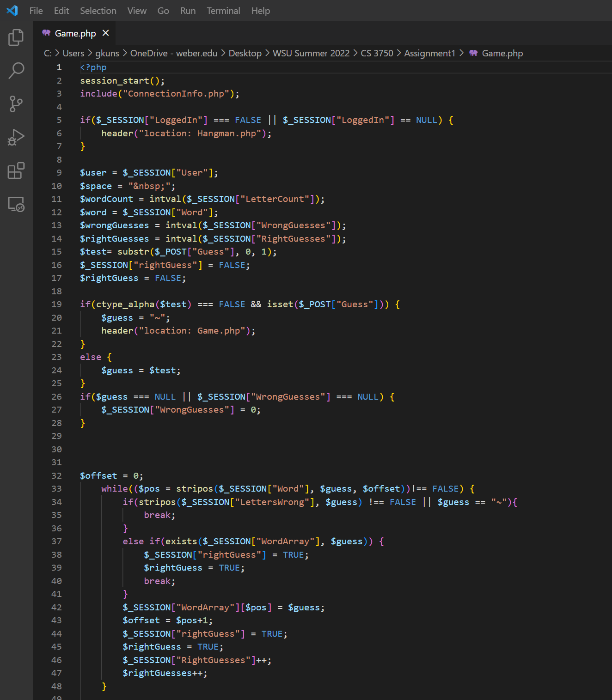Click the PHP elephant icon on Game.php tab

tap(46, 33)
